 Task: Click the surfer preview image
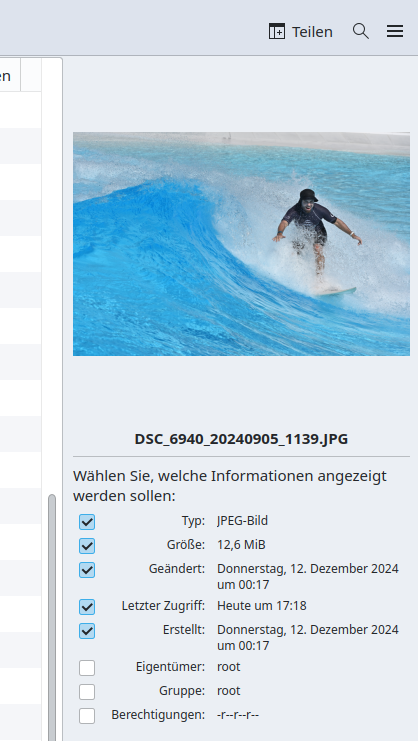point(241,244)
